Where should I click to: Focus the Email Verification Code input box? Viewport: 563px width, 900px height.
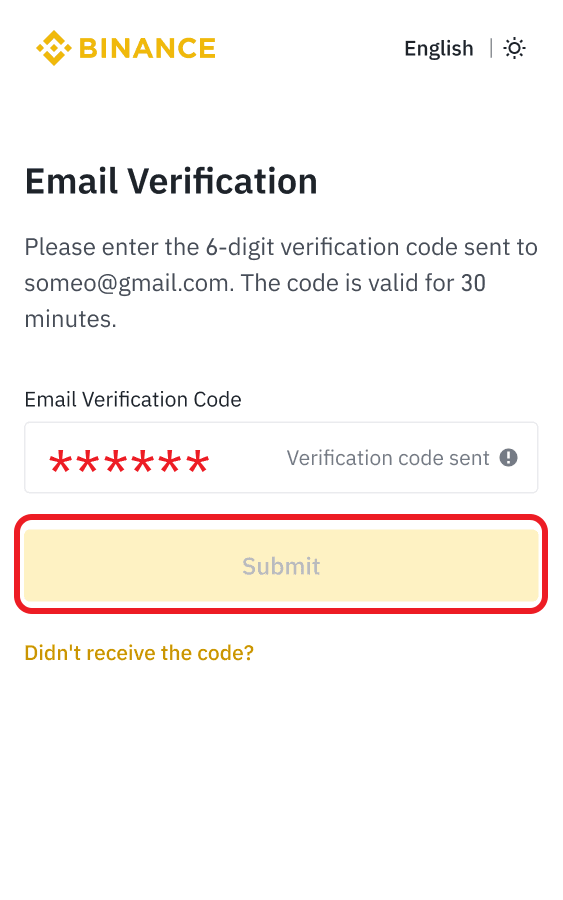pyautogui.click(x=281, y=457)
